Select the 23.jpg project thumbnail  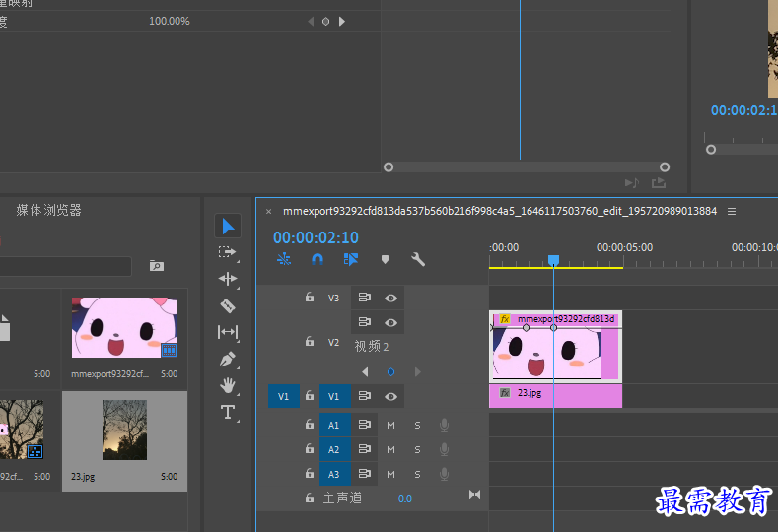(x=124, y=430)
